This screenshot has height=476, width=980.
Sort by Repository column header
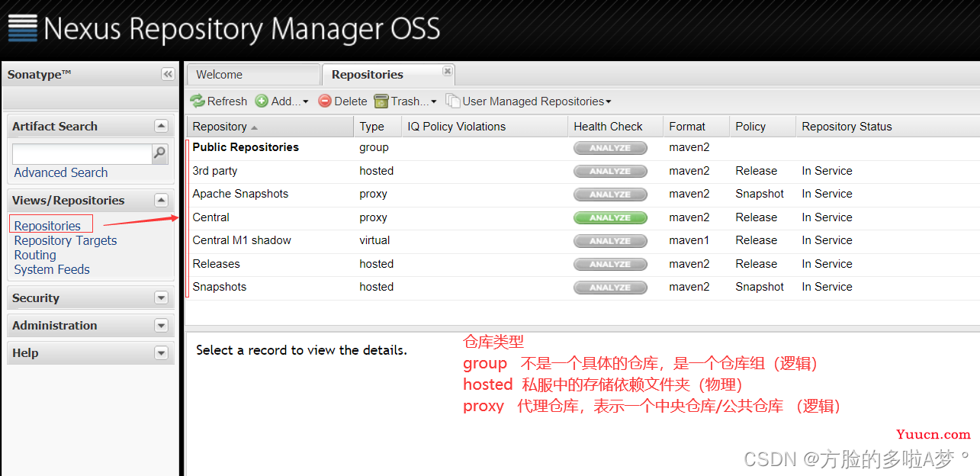[x=270, y=127]
